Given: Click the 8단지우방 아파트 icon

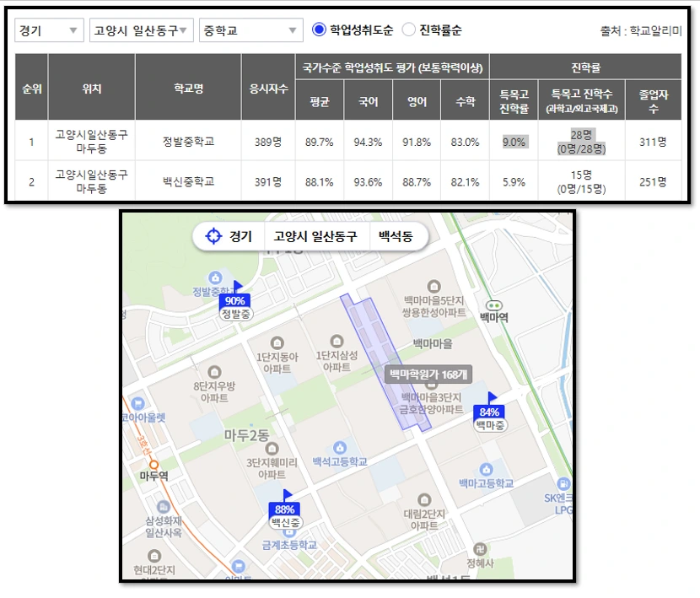Looking at the screenshot, I should click(x=215, y=372).
